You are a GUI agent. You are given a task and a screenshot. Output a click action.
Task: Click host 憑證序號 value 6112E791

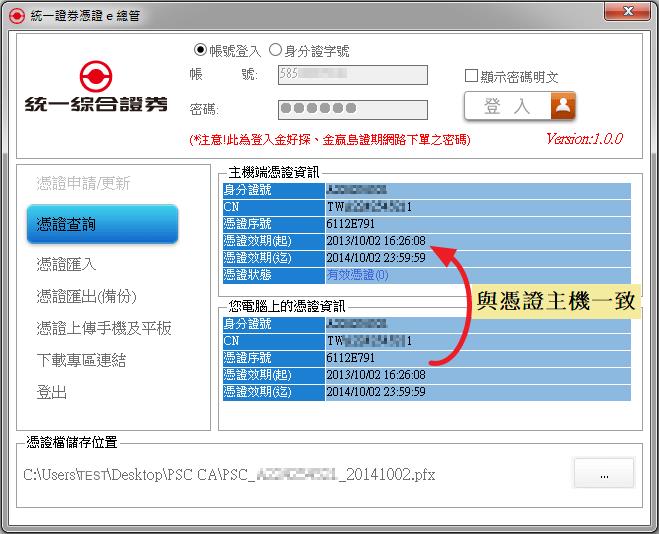pyautogui.click(x=351, y=224)
